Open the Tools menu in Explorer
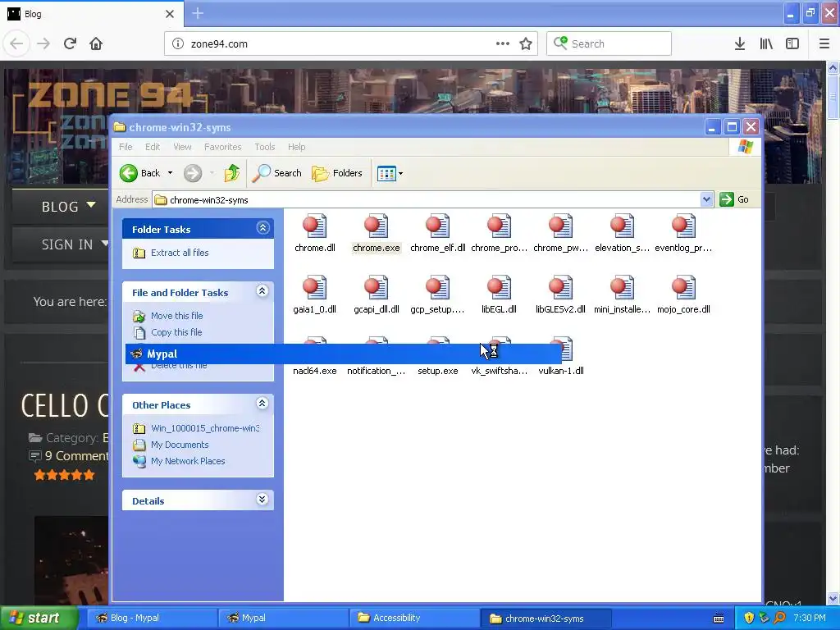This screenshot has height=630, width=840. click(265, 147)
